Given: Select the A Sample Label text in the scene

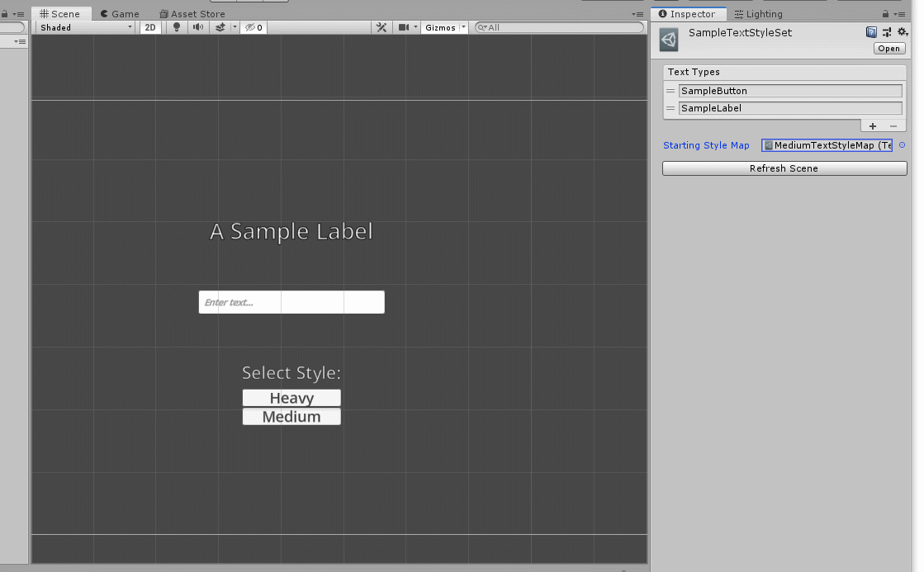Looking at the screenshot, I should (291, 231).
